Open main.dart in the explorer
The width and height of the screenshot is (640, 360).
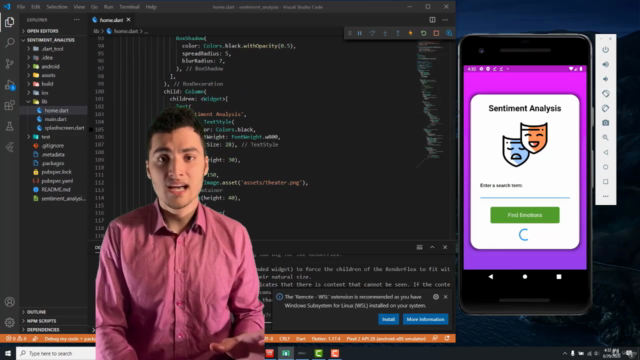point(56,119)
